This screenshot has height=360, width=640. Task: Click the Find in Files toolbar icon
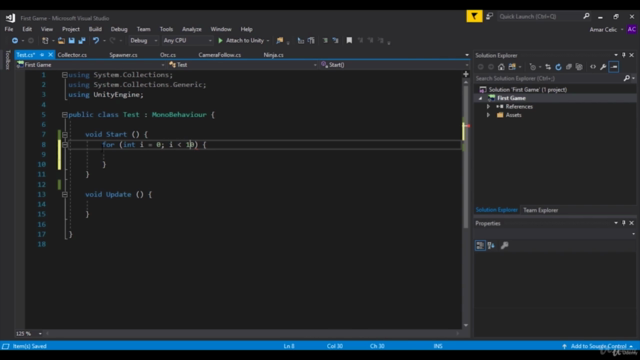click(x=280, y=40)
